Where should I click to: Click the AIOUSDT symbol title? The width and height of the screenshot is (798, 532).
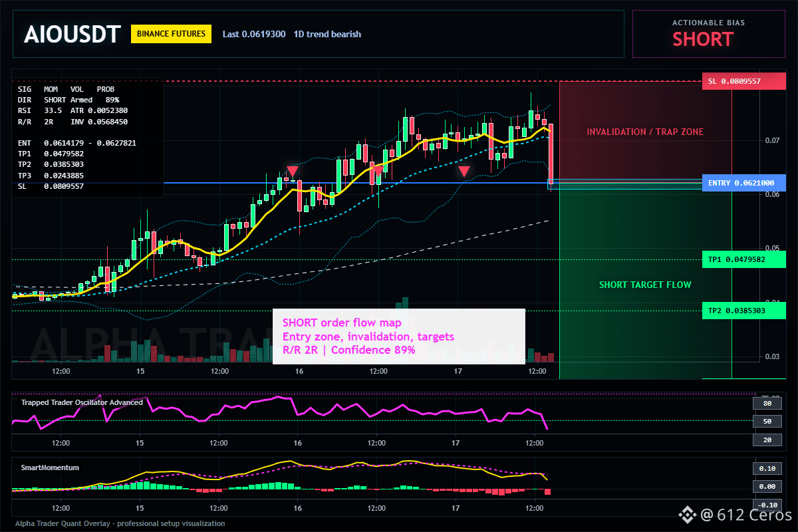[72, 34]
